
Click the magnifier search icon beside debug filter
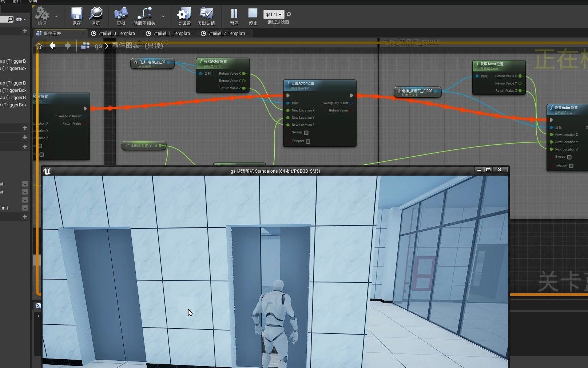click(x=288, y=15)
